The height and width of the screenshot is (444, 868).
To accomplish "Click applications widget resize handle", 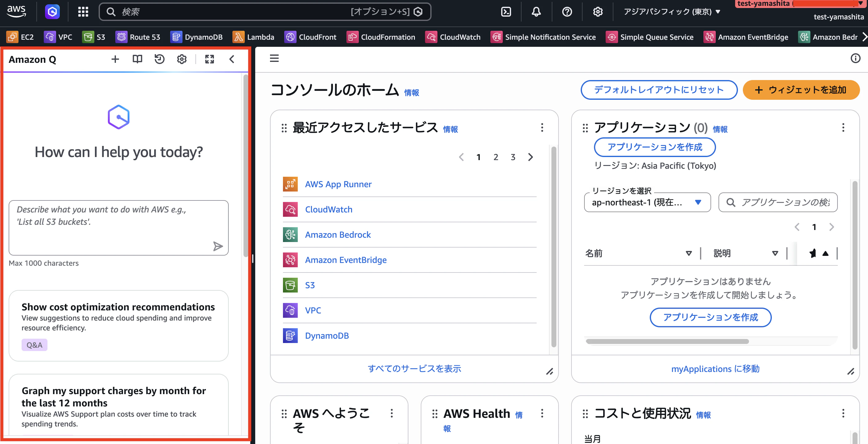I will 850,372.
